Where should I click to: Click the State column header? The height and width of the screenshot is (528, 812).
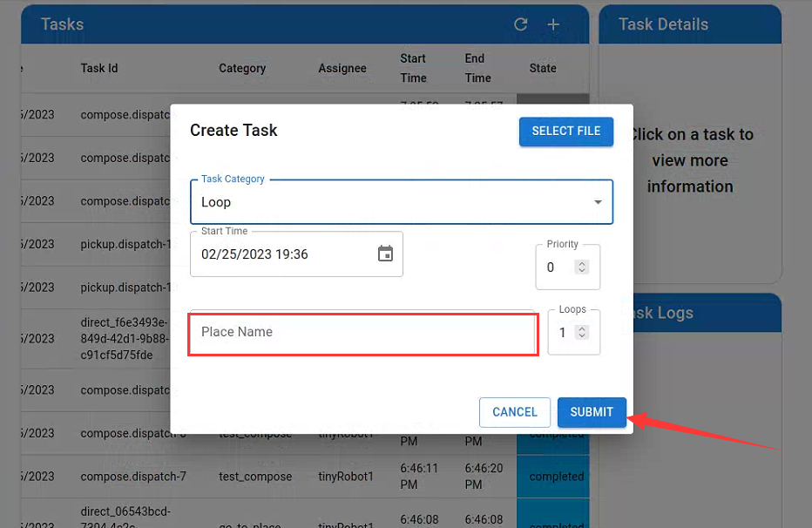click(543, 68)
